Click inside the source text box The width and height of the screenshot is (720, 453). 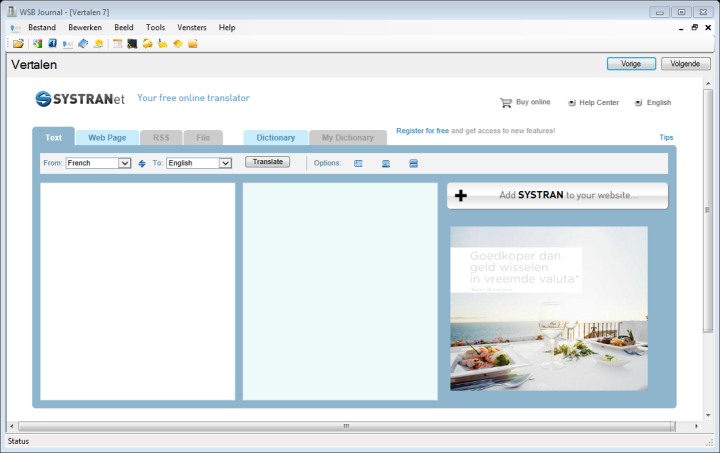tap(138, 290)
